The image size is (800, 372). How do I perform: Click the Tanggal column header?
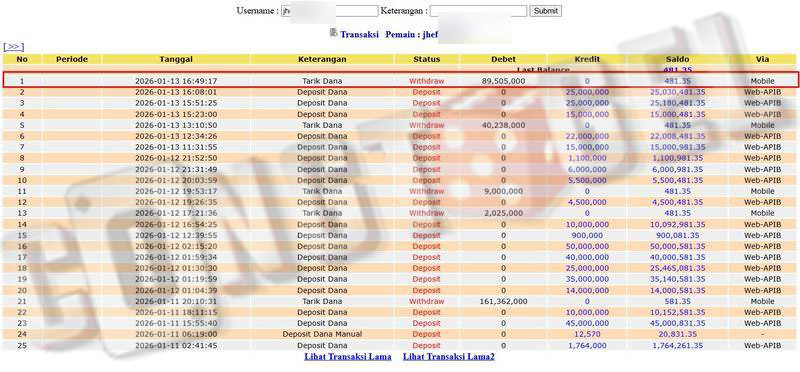[x=176, y=59]
